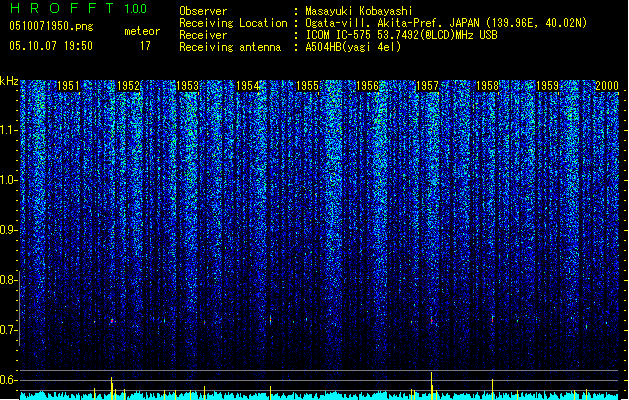Click the meteor echo just after 1958
The image size is (629, 400).
click(x=492, y=319)
